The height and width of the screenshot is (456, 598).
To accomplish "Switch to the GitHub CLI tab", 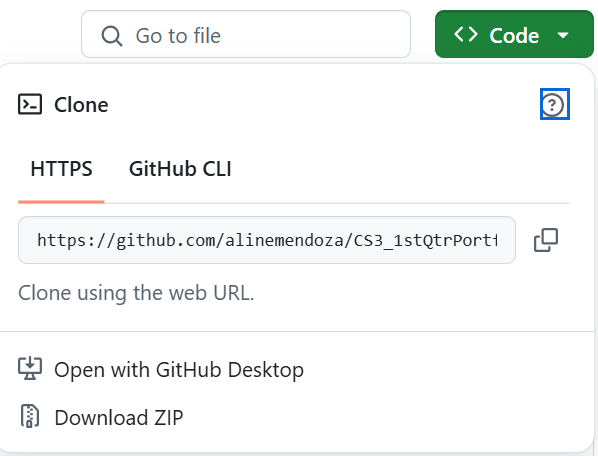I will [180, 169].
